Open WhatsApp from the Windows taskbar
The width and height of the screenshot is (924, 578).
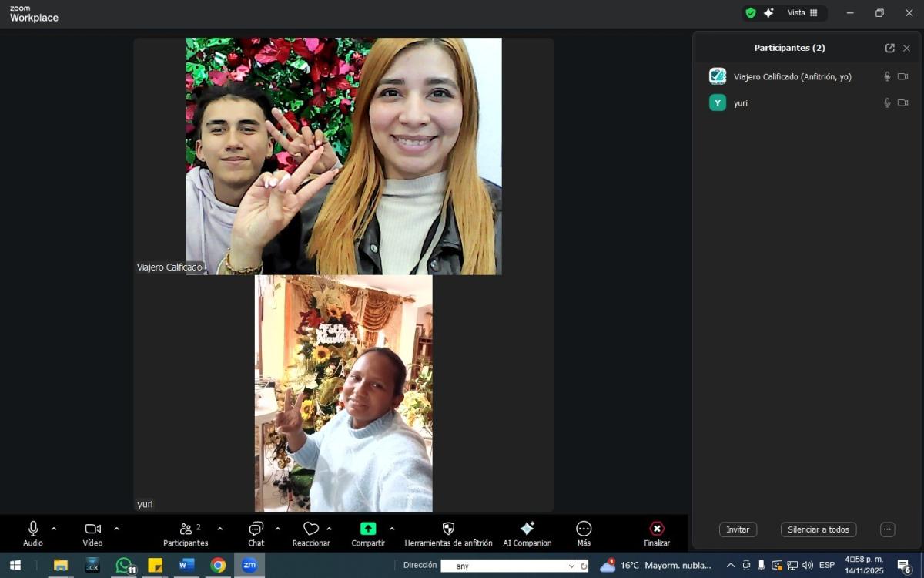pyautogui.click(x=124, y=565)
